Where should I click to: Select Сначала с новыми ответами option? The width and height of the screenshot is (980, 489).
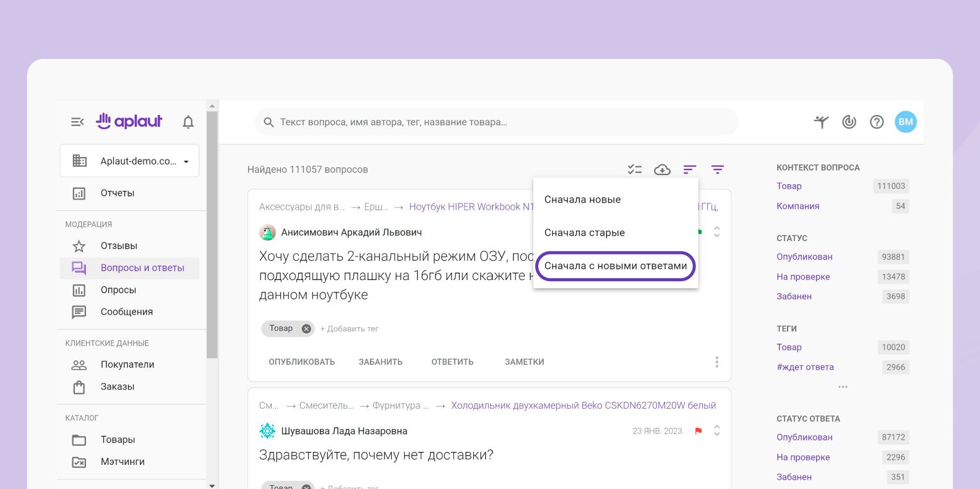click(x=616, y=266)
